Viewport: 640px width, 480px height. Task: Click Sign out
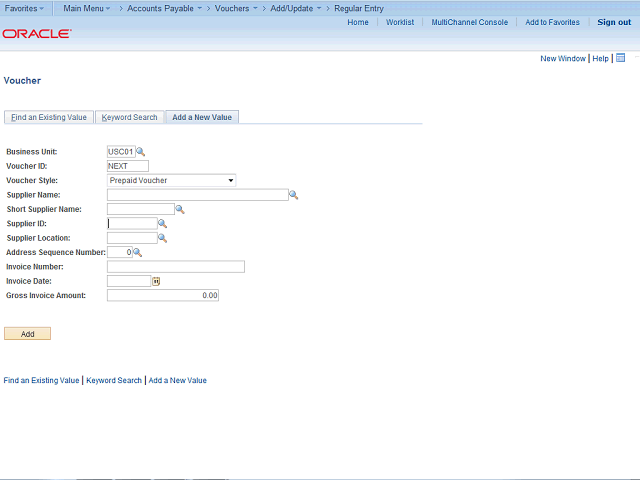(x=614, y=22)
